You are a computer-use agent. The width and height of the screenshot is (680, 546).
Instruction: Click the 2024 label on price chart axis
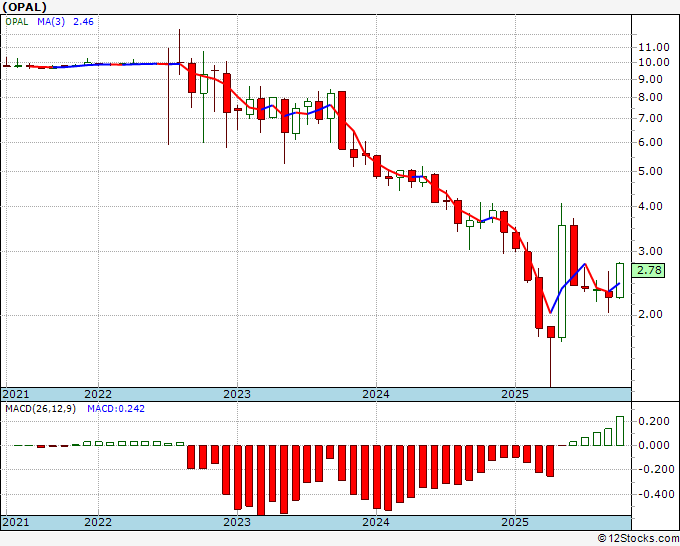(376, 394)
